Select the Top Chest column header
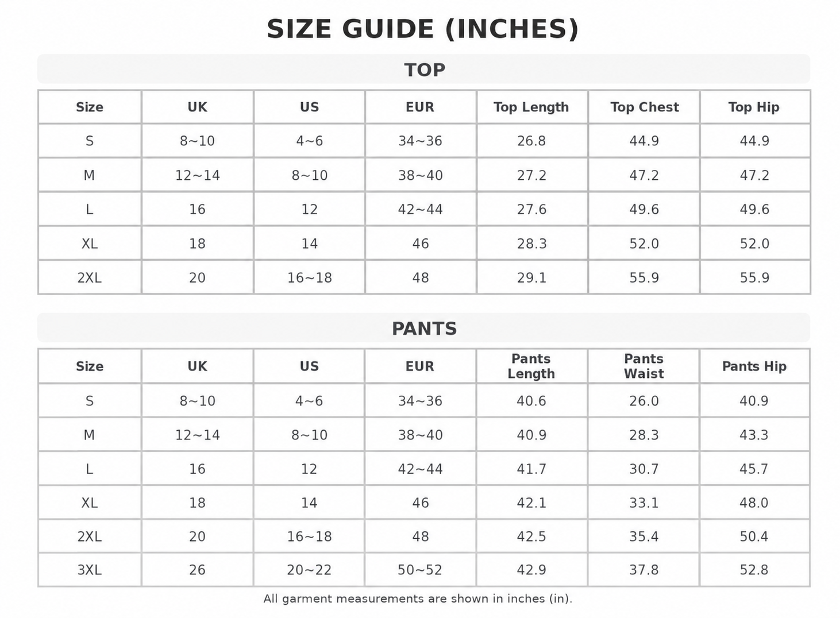 [644, 107]
